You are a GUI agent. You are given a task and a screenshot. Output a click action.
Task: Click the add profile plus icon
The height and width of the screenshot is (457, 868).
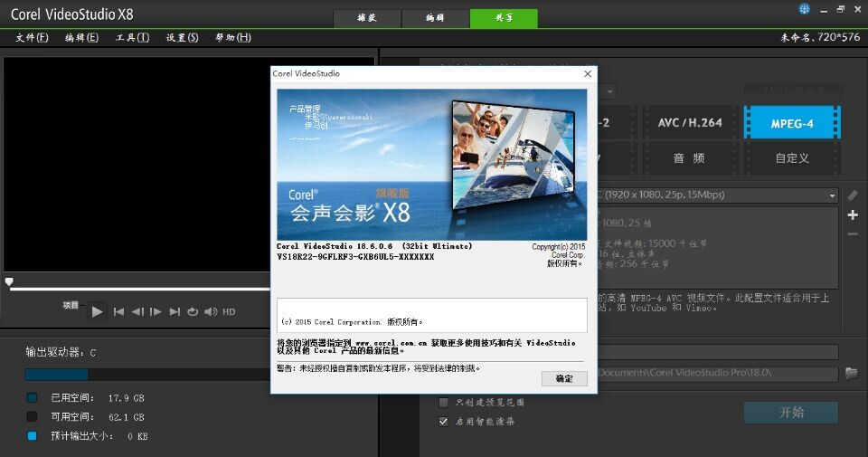[x=852, y=214]
